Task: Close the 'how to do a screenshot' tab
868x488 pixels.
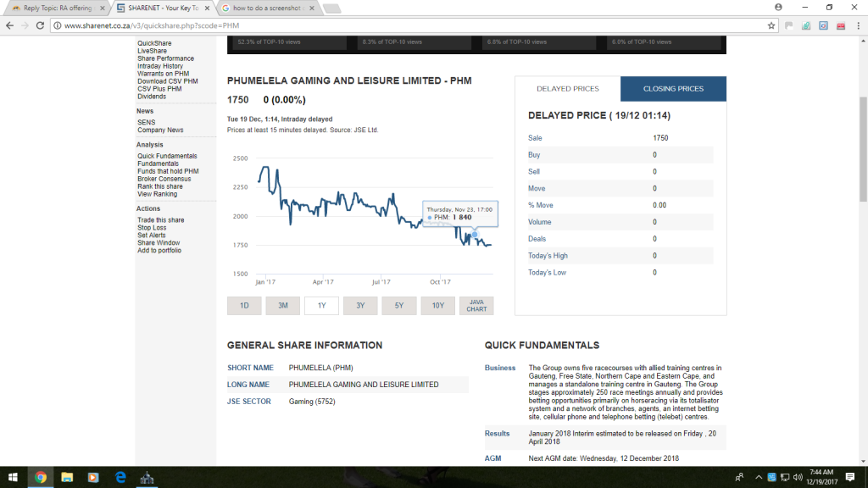Action: [311, 8]
